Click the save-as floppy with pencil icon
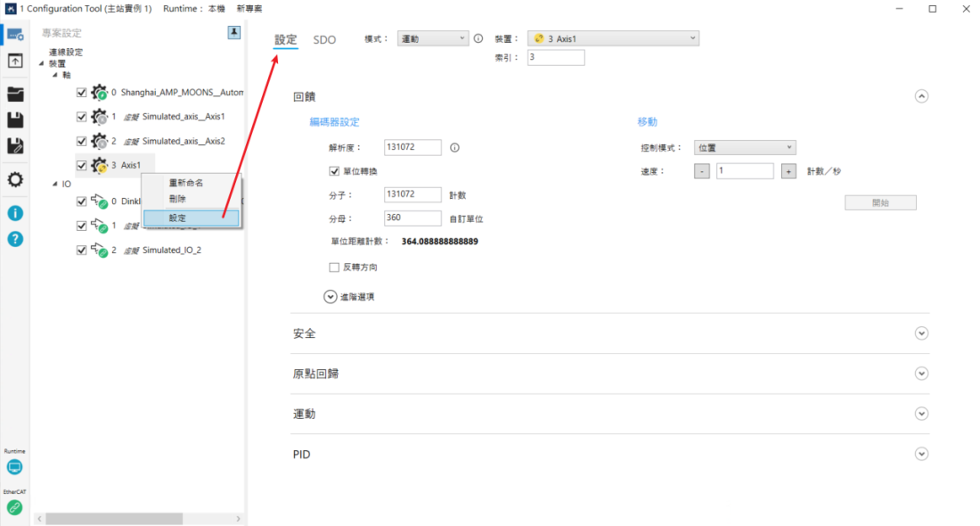980x526 pixels. click(x=15, y=146)
